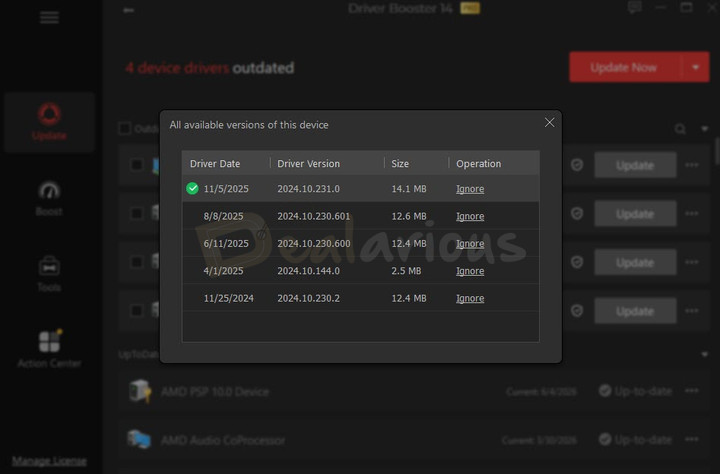Click the AMD PSP 10.0 Device icon

pyautogui.click(x=140, y=391)
